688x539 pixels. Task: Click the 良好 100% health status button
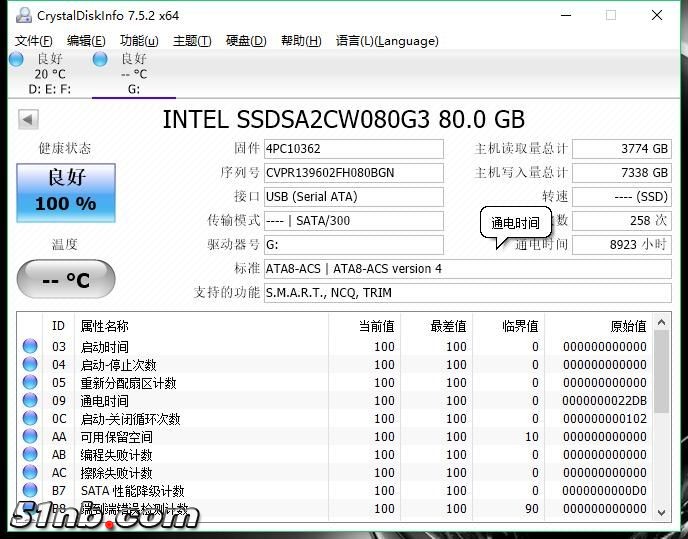tap(66, 192)
